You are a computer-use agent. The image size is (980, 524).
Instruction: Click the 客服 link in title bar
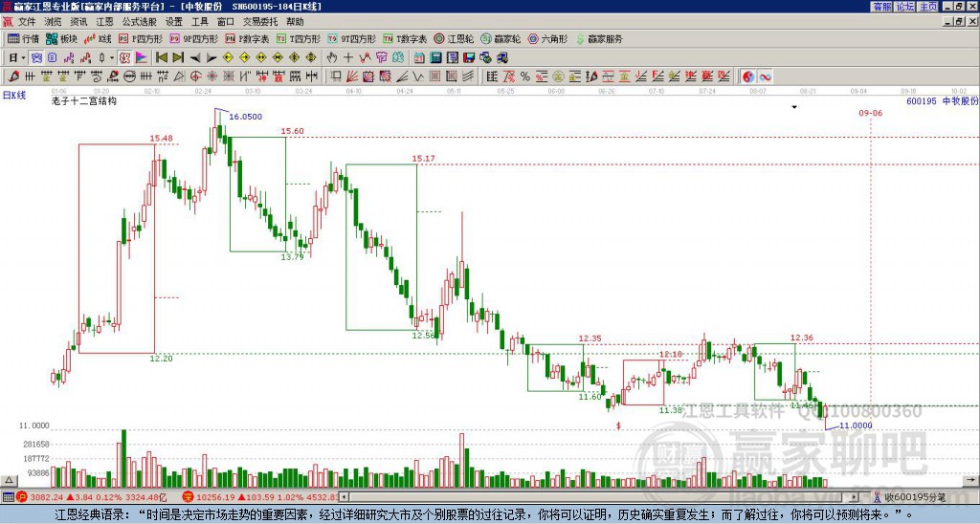pos(881,7)
